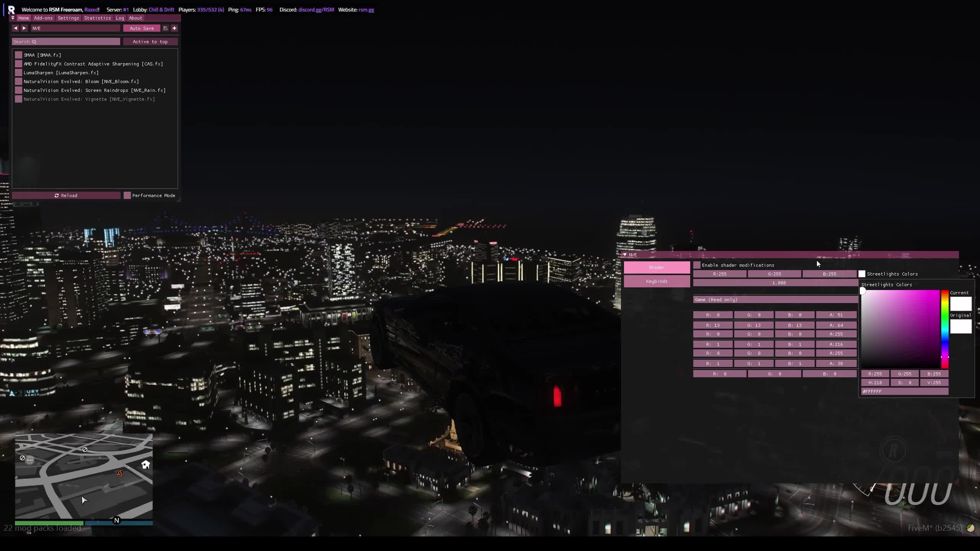Toggle the Streetlights Colors checkbox
The image size is (980, 551).
[x=862, y=274]
